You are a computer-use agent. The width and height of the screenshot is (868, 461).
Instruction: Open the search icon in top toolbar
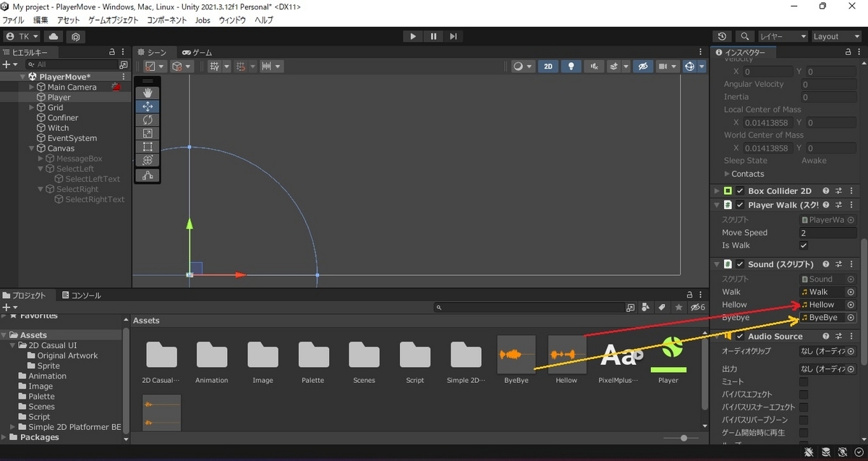pyautogui.click(x=744, y=36)
